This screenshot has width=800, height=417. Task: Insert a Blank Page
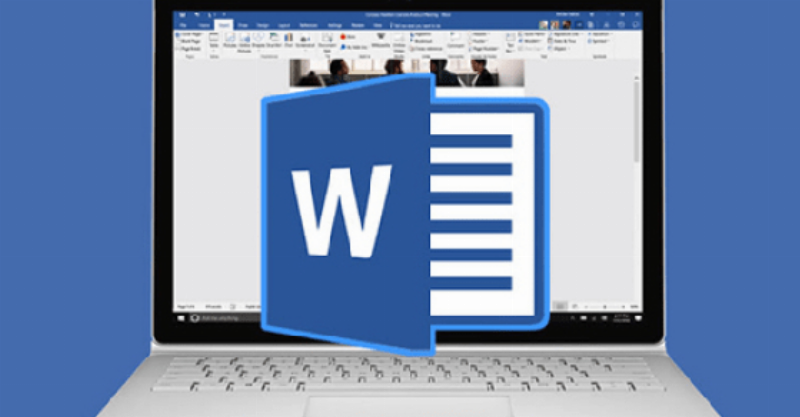190,41
